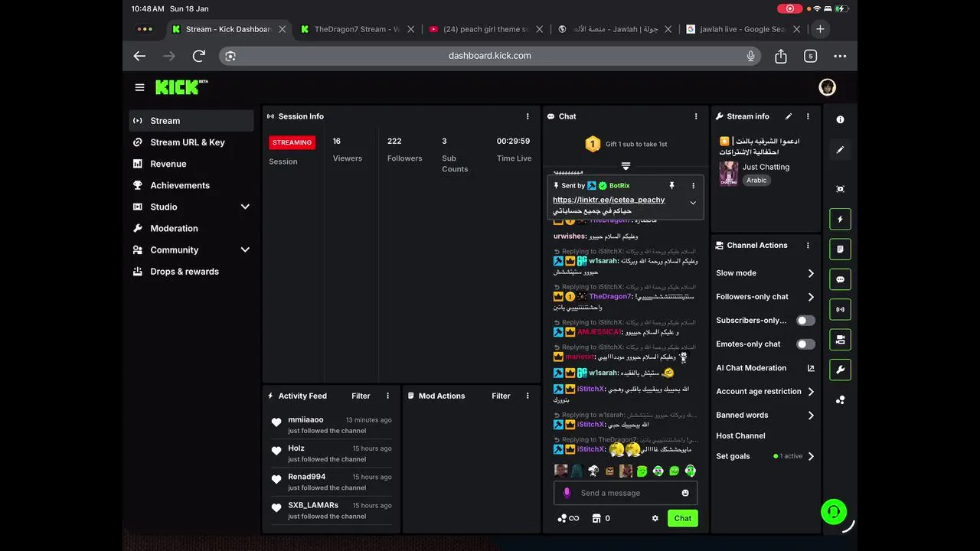This screenshot has width=980, height=551.
Task: Click the dashboard.kick.com address bar
Action: pyautogui.click(x=490, y=56)
